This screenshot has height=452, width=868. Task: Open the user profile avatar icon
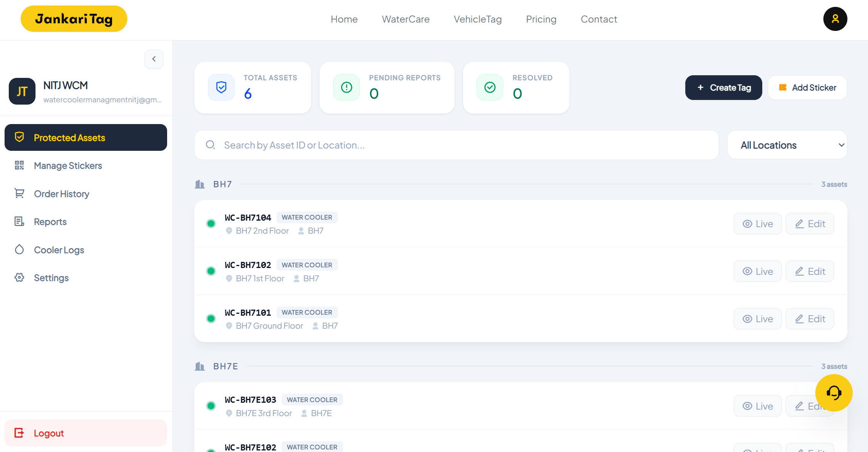click(x=835, y=19)
